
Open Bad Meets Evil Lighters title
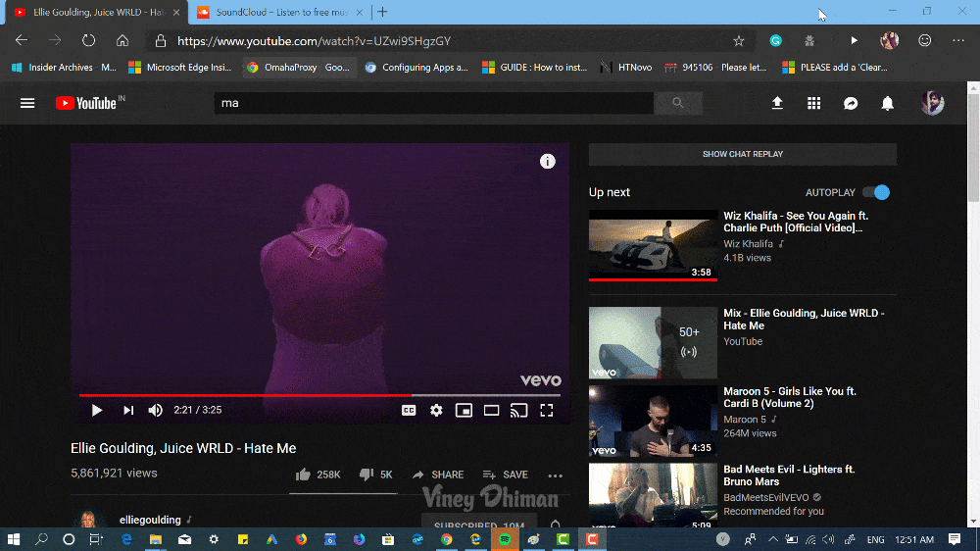tap(789, 476)
